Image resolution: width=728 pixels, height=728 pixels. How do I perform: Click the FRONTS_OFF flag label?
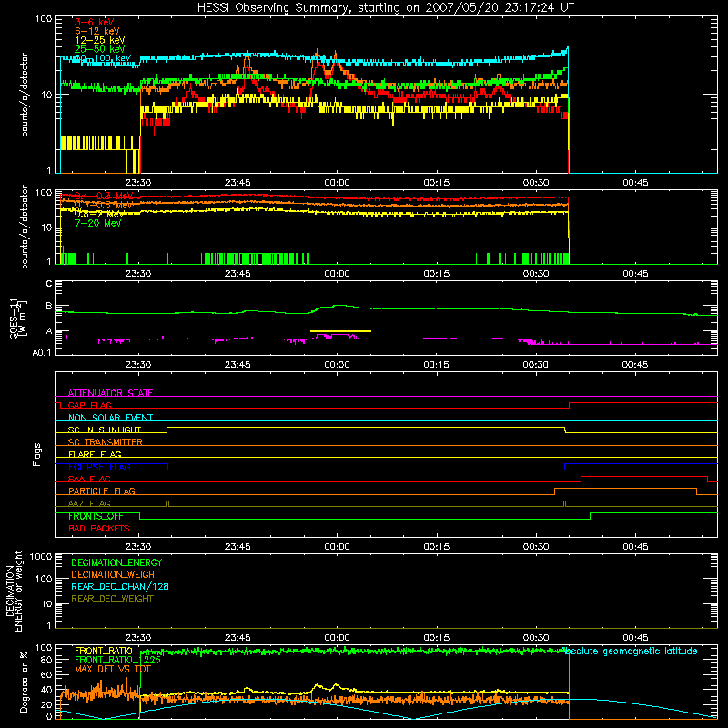pos(96,516)
